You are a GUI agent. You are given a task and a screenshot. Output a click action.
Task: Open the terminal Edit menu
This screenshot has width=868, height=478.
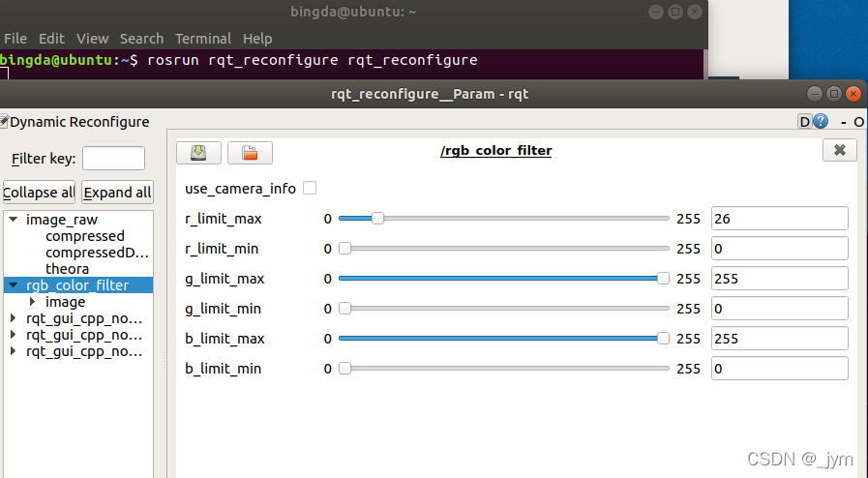click(x=51, y=39)
